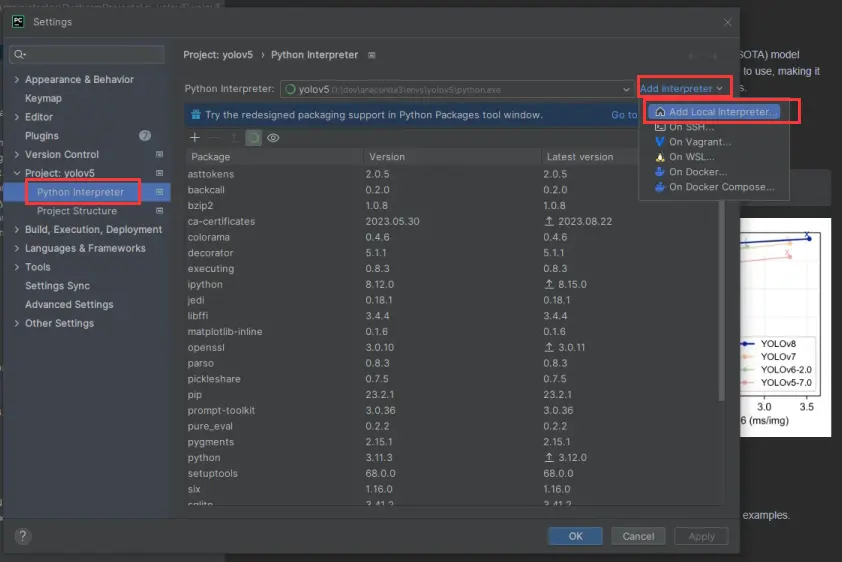Click the Vagrant V icon

(660, 142)
